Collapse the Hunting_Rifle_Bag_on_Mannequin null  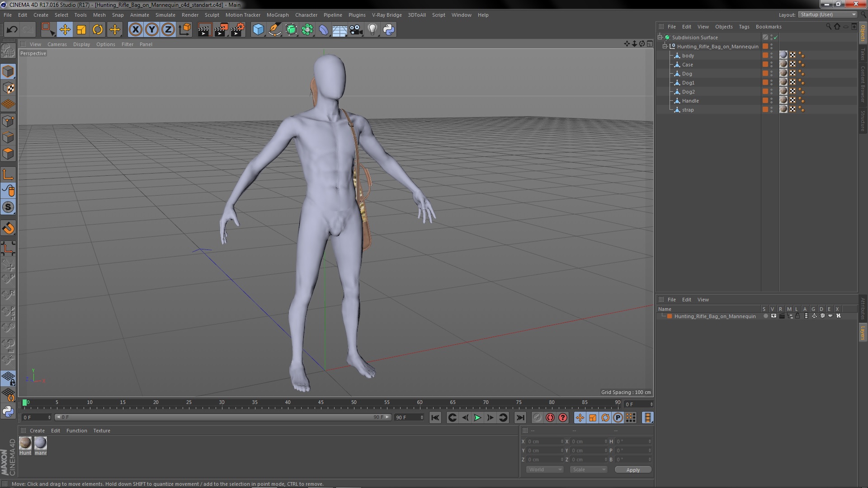pos(665,47)
